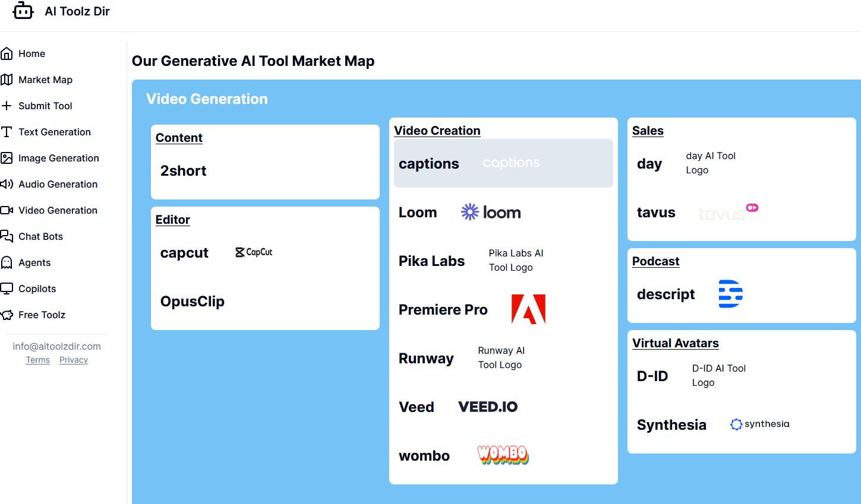Click the Agents ghost icon
The height and width of the screenshot is (504, 861).
click(7, 262)
